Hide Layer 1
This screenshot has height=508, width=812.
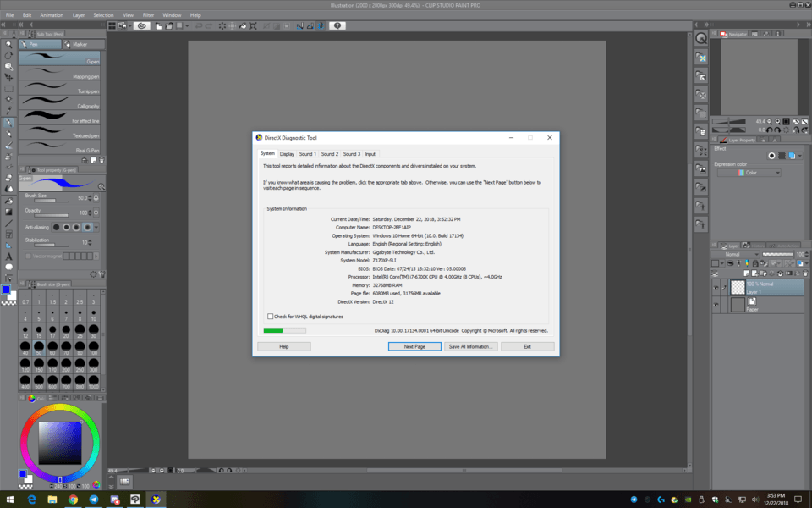tap(715, 286)
